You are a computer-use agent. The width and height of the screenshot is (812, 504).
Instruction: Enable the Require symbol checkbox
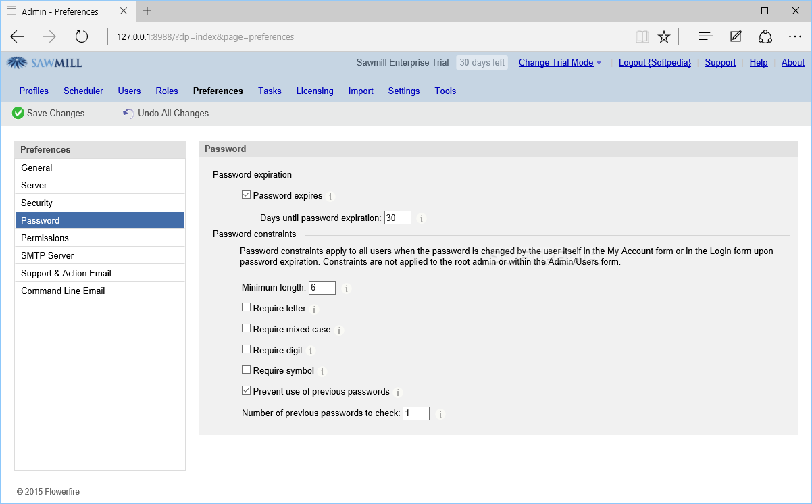[246, 370]
